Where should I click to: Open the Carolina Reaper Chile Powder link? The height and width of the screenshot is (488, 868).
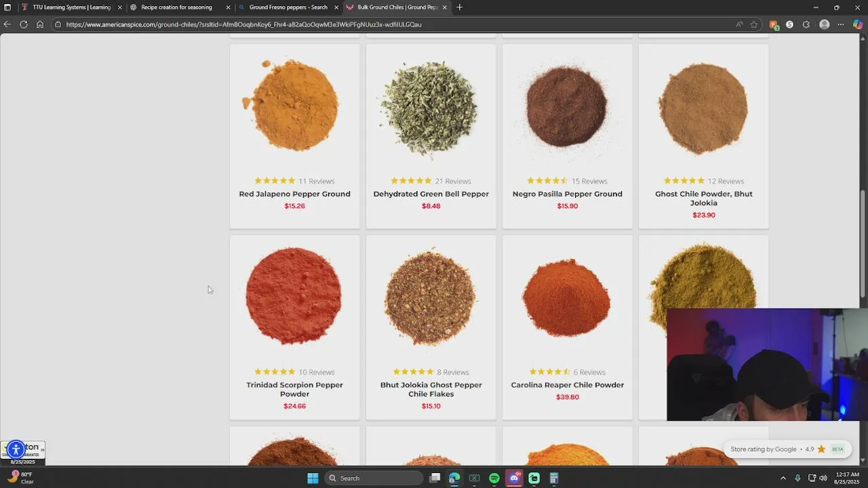568,385
